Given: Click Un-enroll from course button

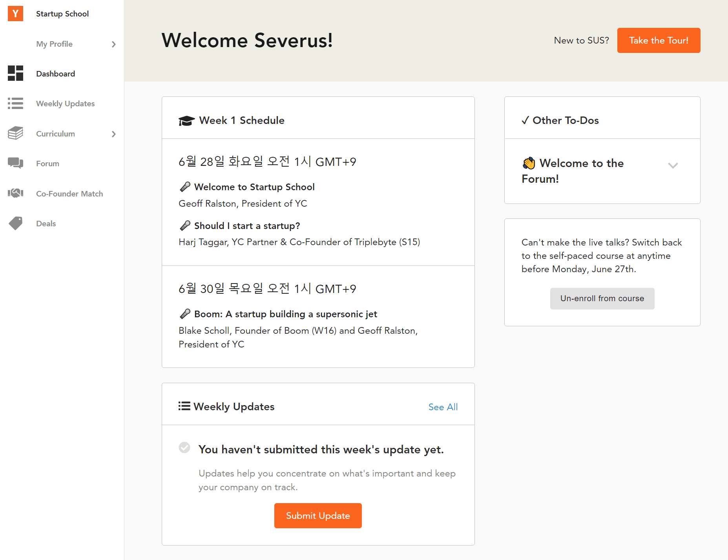Looking at the screenshot, I should tap(602, 298).
